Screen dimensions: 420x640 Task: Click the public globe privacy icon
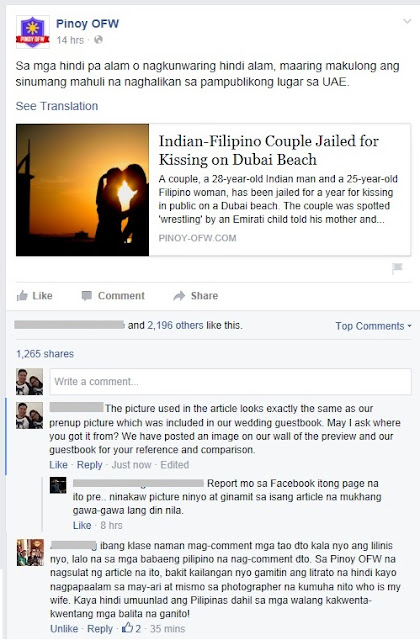pos(98,40)
